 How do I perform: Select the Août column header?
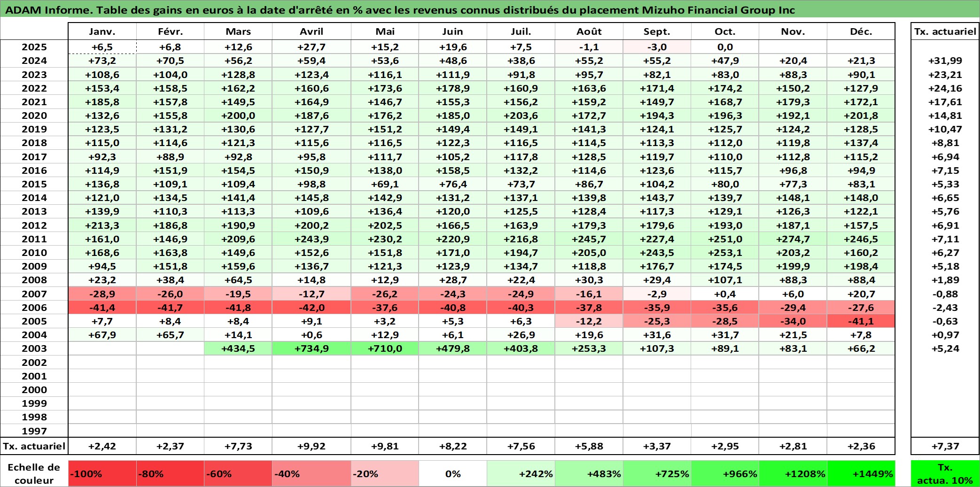pyautogui.click(x=589, y=31)
